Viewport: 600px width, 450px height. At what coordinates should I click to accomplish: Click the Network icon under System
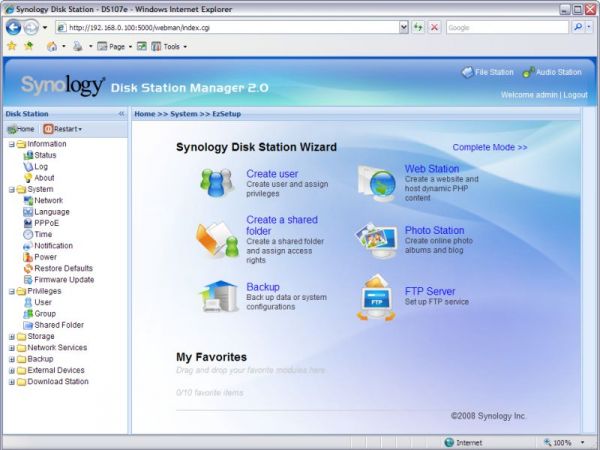28,201
